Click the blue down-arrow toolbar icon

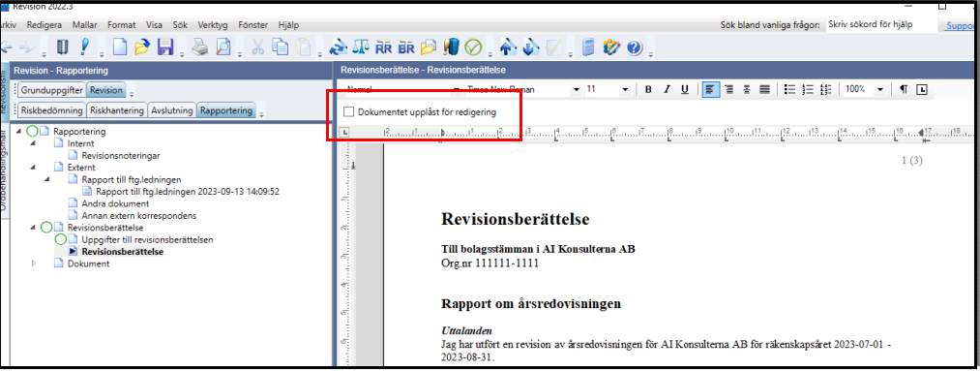pyautogui.click(x=530, y=46)
